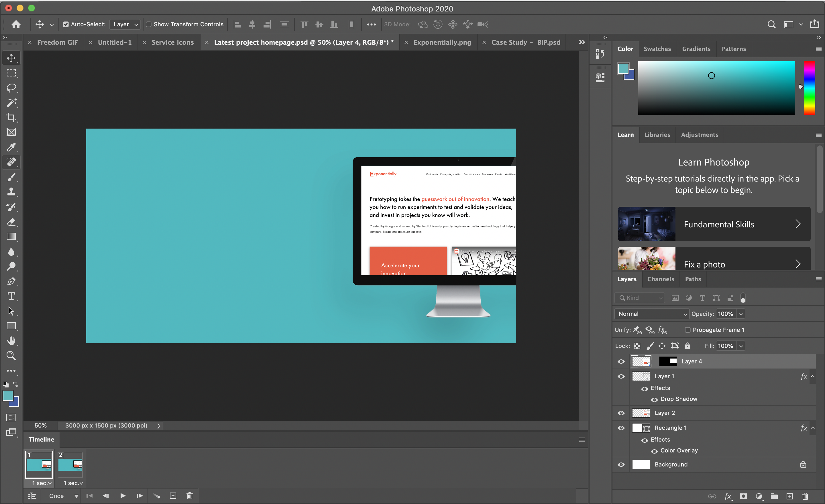The height and width of the screenshot is (504, 825).
Task: Select the Lasso tool
Action: pos(11,88)
